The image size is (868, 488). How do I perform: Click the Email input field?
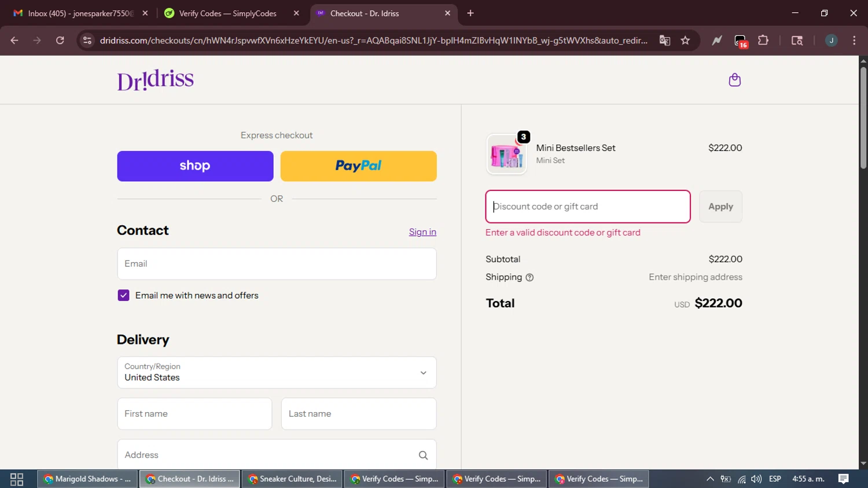[277, 264]
